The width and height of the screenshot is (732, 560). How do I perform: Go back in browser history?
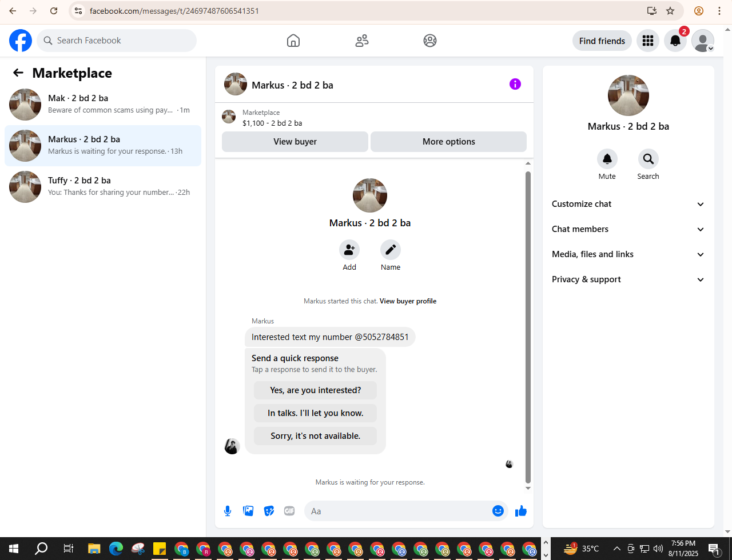13,11
